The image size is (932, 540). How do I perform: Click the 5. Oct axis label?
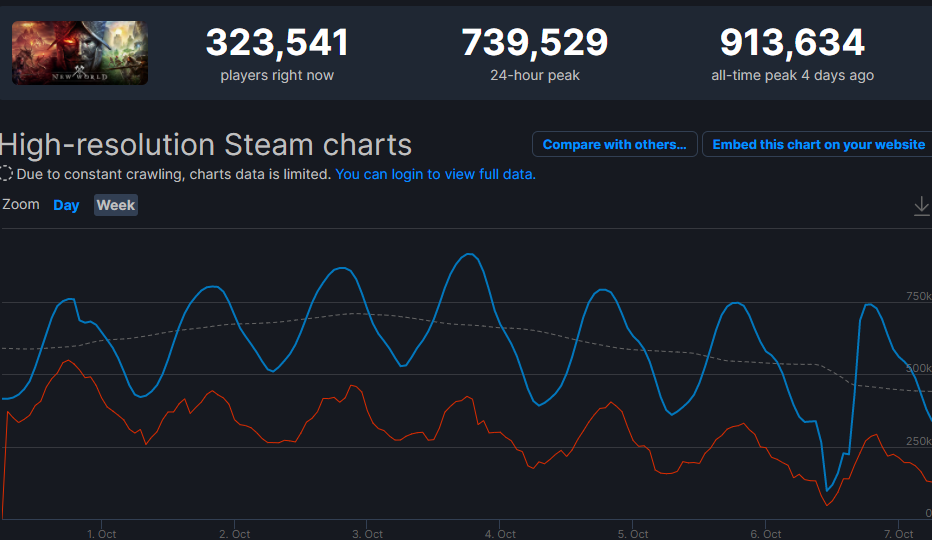click(x=633, y=534)
